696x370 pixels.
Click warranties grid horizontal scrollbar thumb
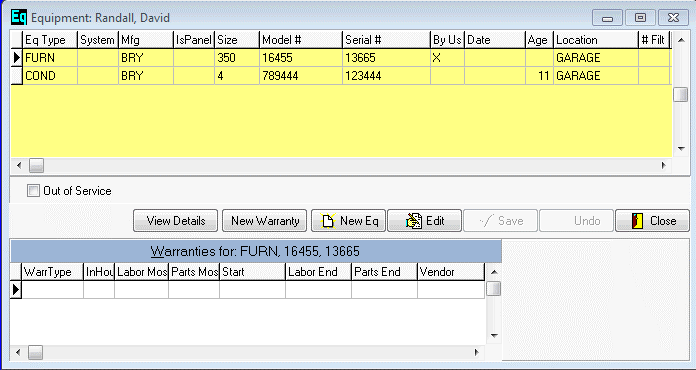click(36, 353)
